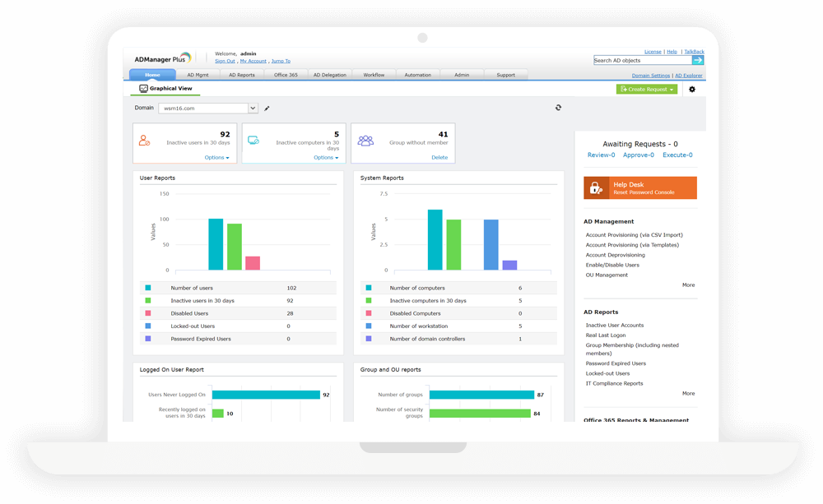Toggle Password Expired Users legend swatch
The height and width of the screenshot is (504, 823).
(148, 339)
